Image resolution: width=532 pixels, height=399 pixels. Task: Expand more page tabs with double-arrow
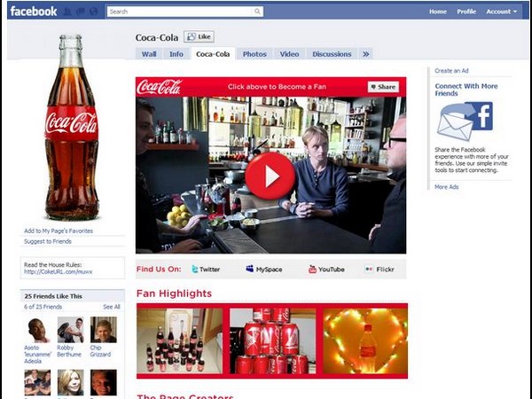(366, 54)
